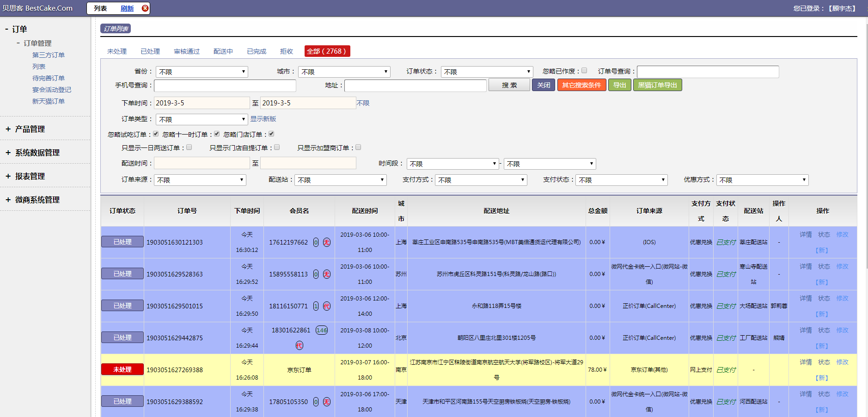Click the 地址 search input field
The image size is (868, 417).
[x=416, y=86]
